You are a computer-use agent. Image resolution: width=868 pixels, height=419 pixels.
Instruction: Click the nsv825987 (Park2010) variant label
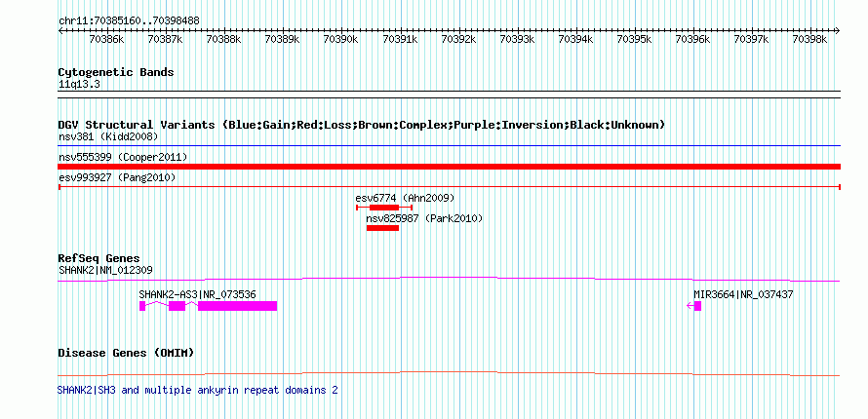(x=424, y=219)
